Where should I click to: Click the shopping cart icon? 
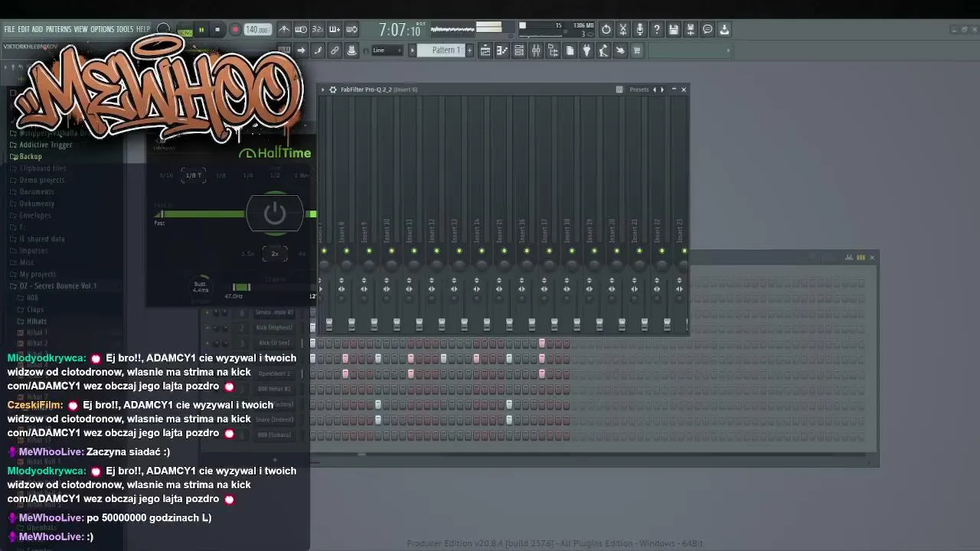tap(637, 51)
